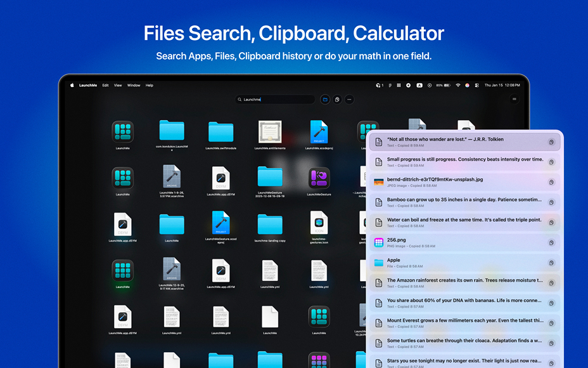Pin the J.R.R. Tolkien quote clipboard entry
Viewport: 588px width, 368px height.
click(x=550, y=141)
